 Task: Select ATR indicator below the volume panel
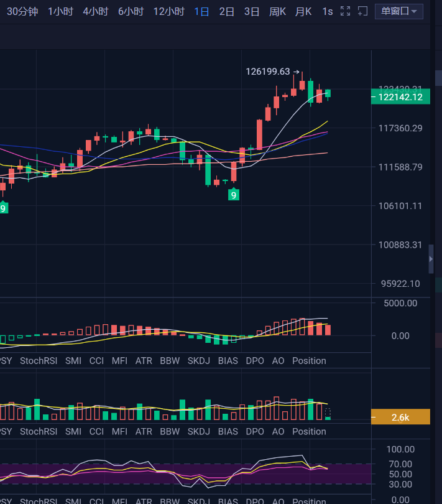(144, 432)
